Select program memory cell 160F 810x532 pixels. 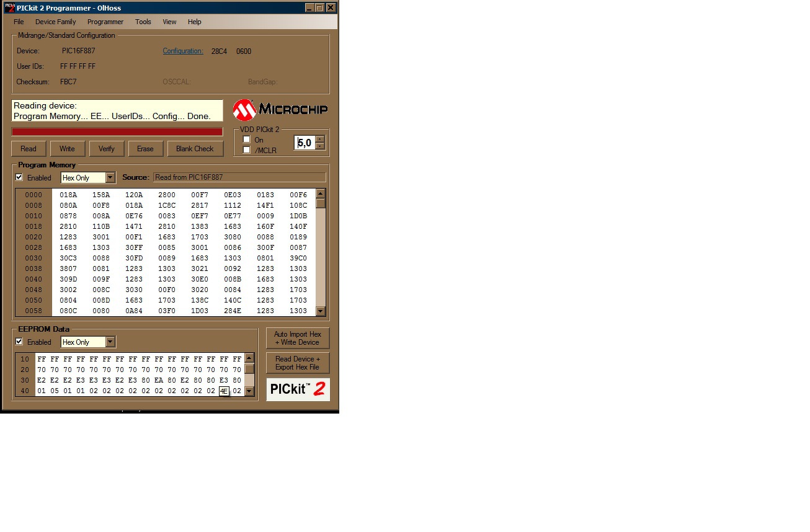(x=265, y=226)
